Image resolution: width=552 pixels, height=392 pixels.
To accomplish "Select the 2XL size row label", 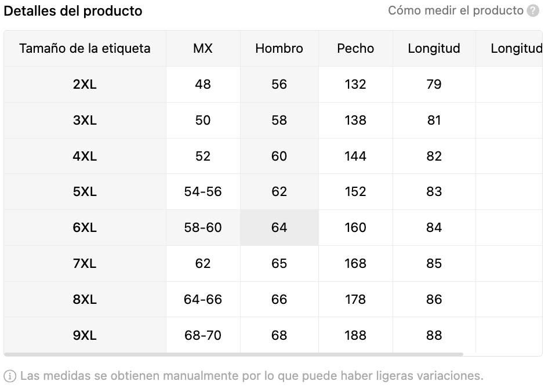I will (85, 85).
